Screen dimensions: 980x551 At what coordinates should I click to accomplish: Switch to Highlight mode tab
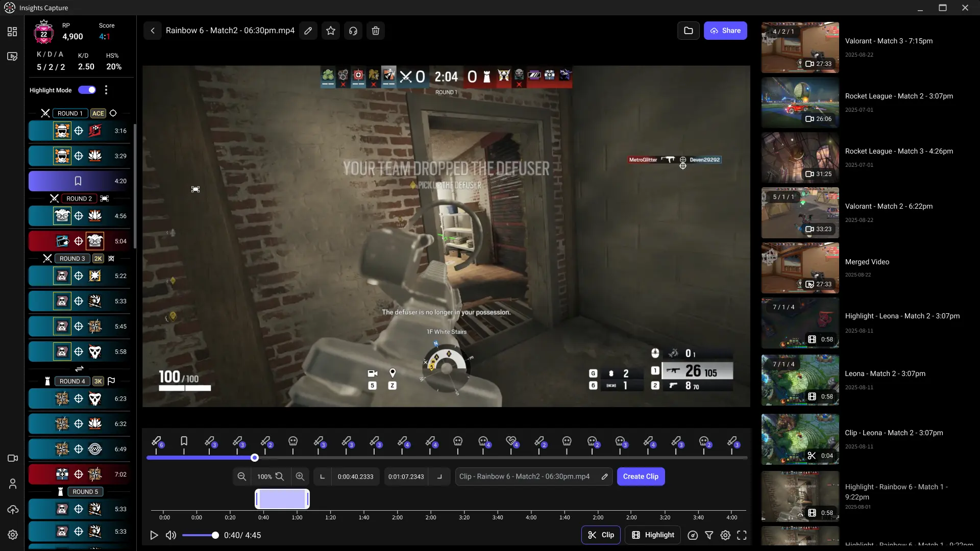[x=653, y=535]
